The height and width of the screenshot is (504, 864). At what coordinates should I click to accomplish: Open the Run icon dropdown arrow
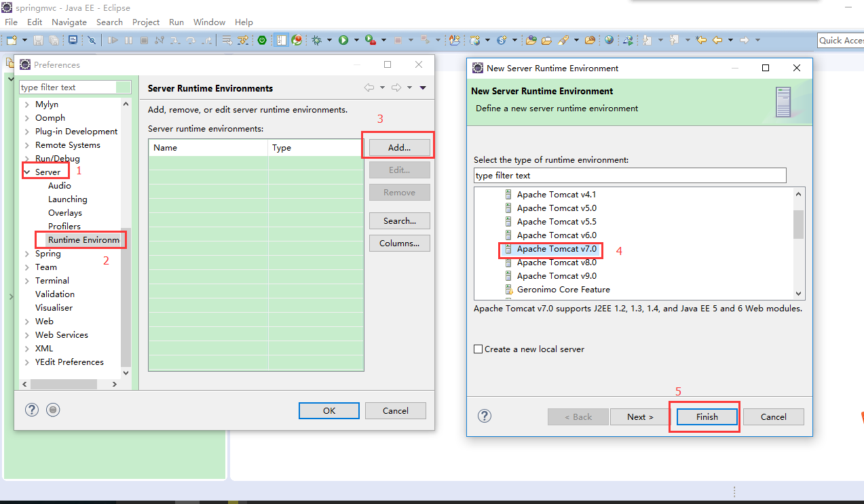click(356, 40)
